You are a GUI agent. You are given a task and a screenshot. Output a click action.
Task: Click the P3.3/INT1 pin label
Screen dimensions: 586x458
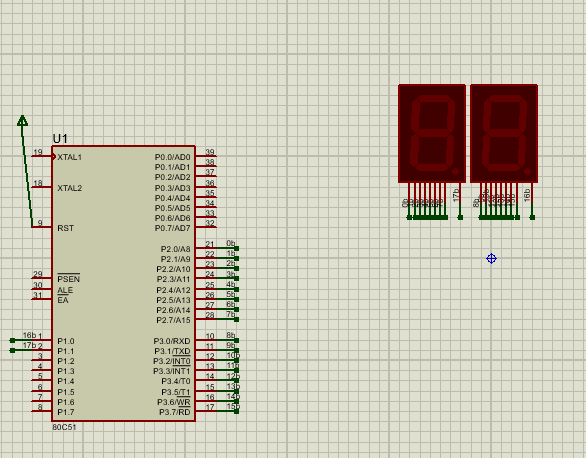click(x=172, y=371)
